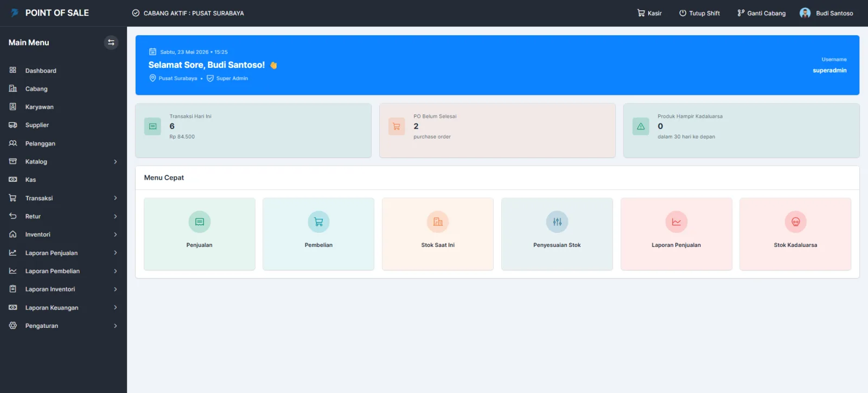Toggle the Main Menu sidebar collapse button
Image resolution: width=868 pixels, height=393 pixels.
111,42
